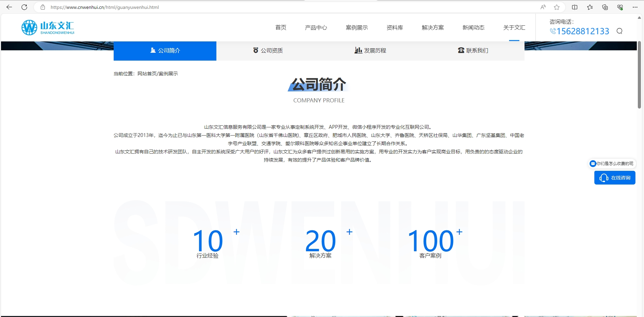Screen dimensions: 644x317
Task: Switch to the 公司资质 tab label
Action: tap(272, 50)
